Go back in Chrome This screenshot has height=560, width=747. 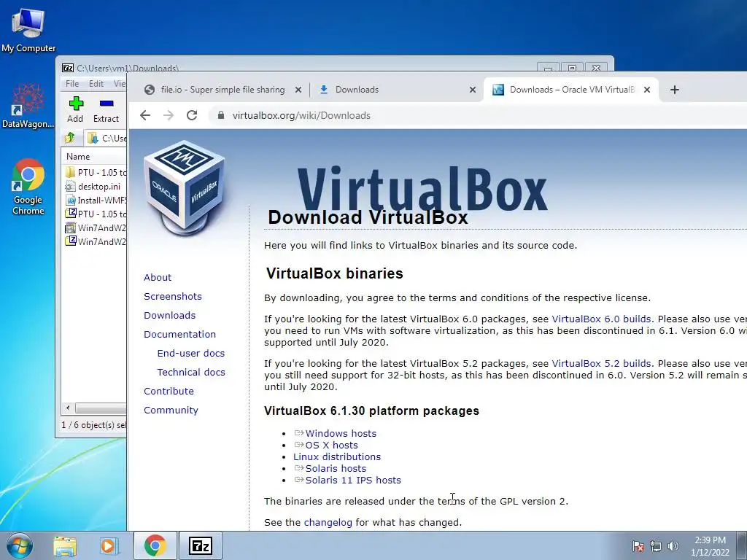click(x=145, y=115)
